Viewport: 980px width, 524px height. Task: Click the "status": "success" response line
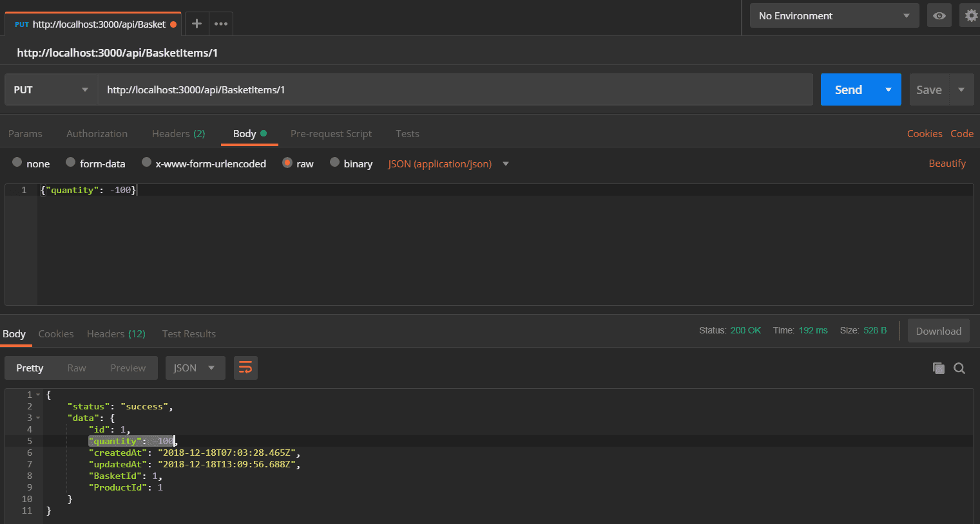(x=120, y=406)
